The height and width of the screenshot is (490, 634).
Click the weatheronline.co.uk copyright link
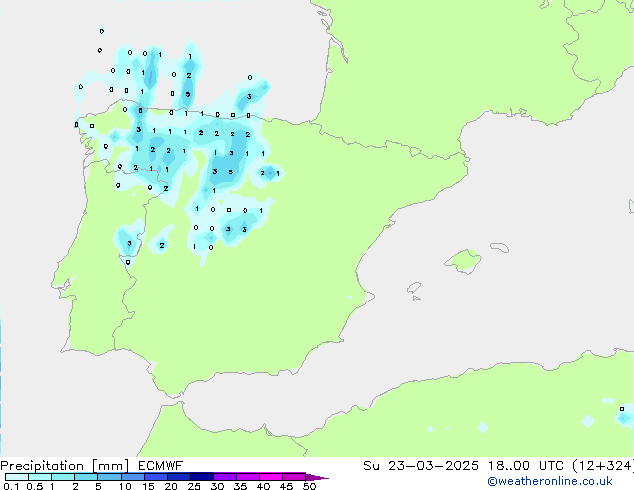pos(550,481)
